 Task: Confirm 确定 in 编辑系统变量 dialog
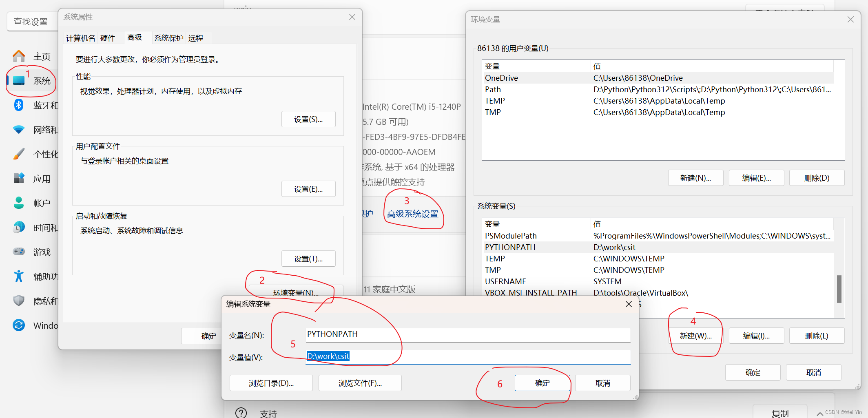tap(542, 383)
